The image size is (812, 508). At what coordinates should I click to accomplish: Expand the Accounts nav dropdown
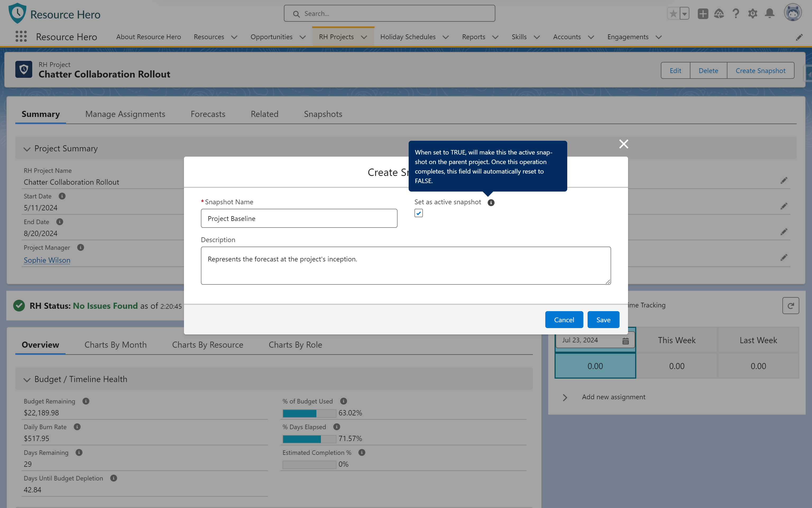[591, 37]
